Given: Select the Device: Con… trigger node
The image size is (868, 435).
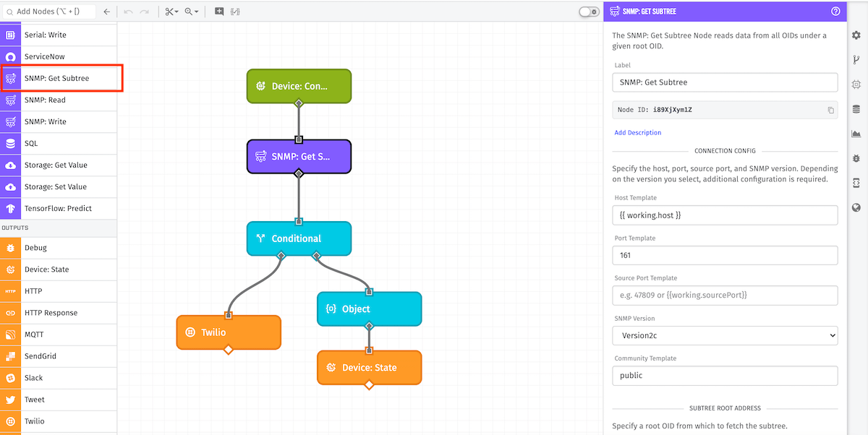Looking at the screenshot, I should point(299,86).
